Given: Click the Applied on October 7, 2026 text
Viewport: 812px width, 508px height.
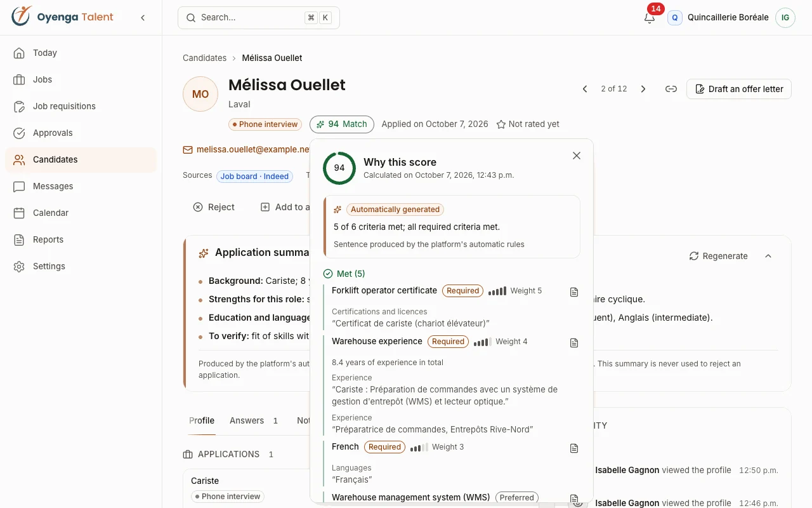Looking at the screenshot, I should click(x=435, y=124).
